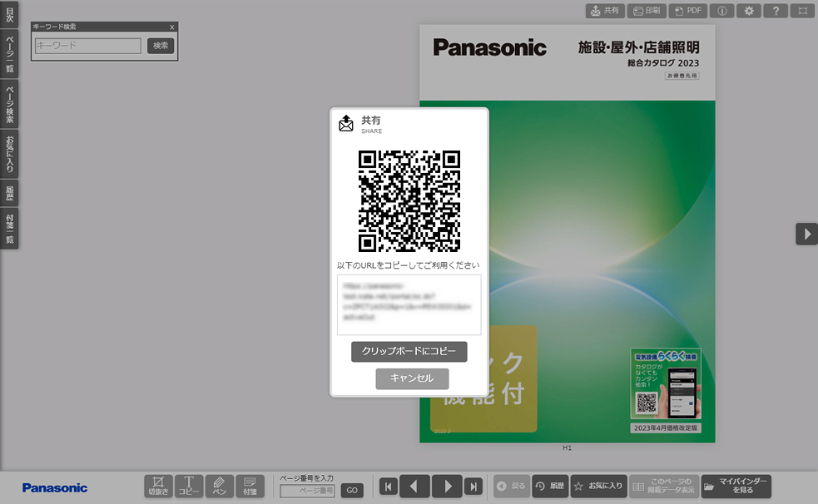818x504 pixels.
Task: Go to previous page in bottom bar
Action: pyautogui.click(x=414, y=487)
